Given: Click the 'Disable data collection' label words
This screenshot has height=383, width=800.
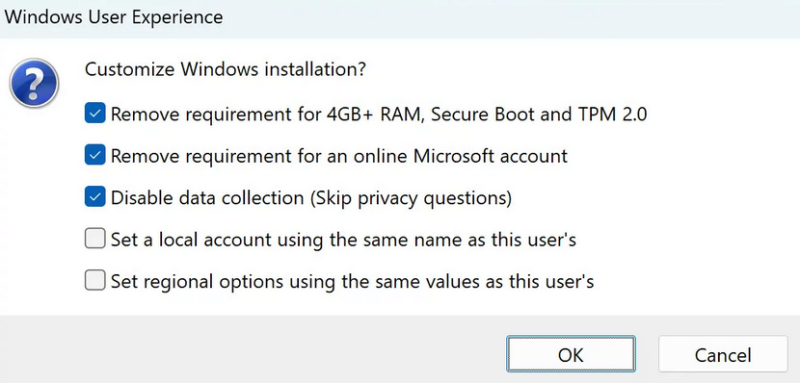Looking at the screenshot, I should pos(208,197).
